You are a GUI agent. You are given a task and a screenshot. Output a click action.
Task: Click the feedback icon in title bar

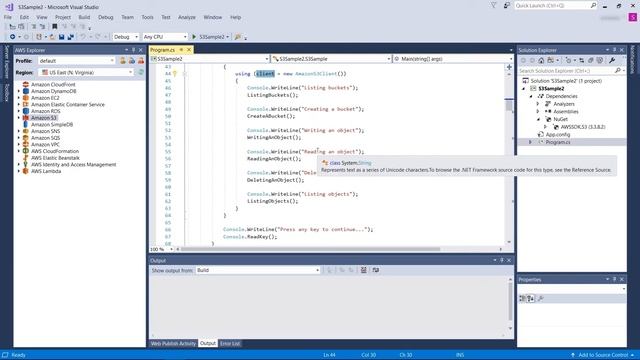[507, 6]
